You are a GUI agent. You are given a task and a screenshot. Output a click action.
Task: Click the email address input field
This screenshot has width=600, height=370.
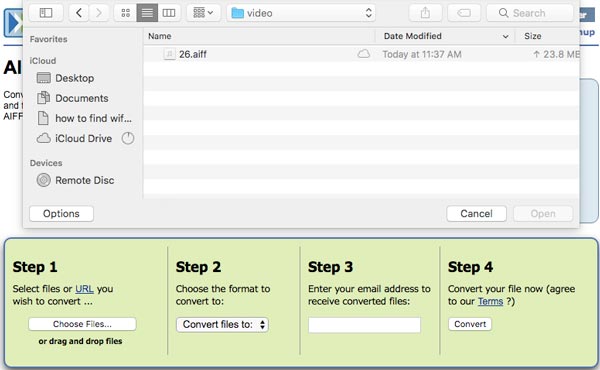[364, 325]
